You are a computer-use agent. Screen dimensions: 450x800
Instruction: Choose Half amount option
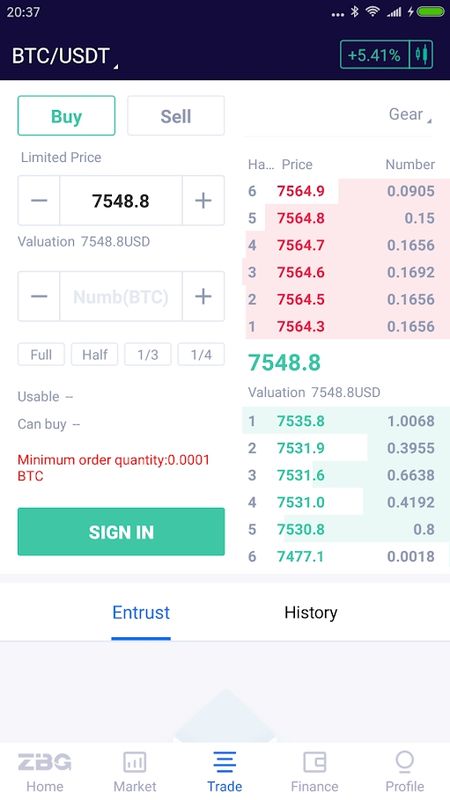(94, 355)
